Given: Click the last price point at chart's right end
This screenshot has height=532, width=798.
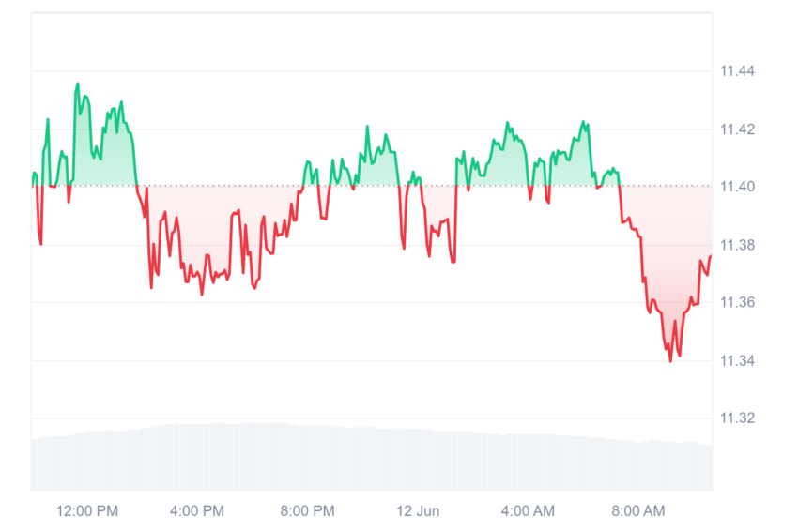Looking at the screenshot, I should click(x=711, y=256).
